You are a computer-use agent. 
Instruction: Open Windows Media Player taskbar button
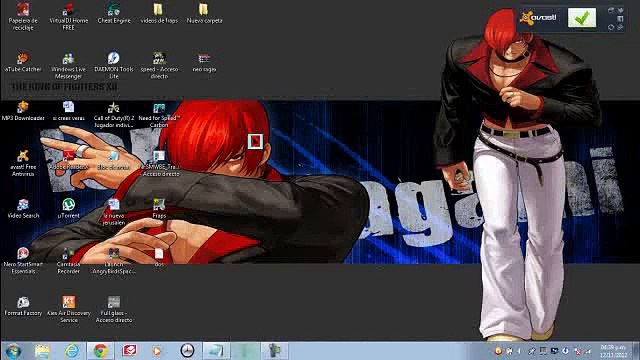[157, 351]
